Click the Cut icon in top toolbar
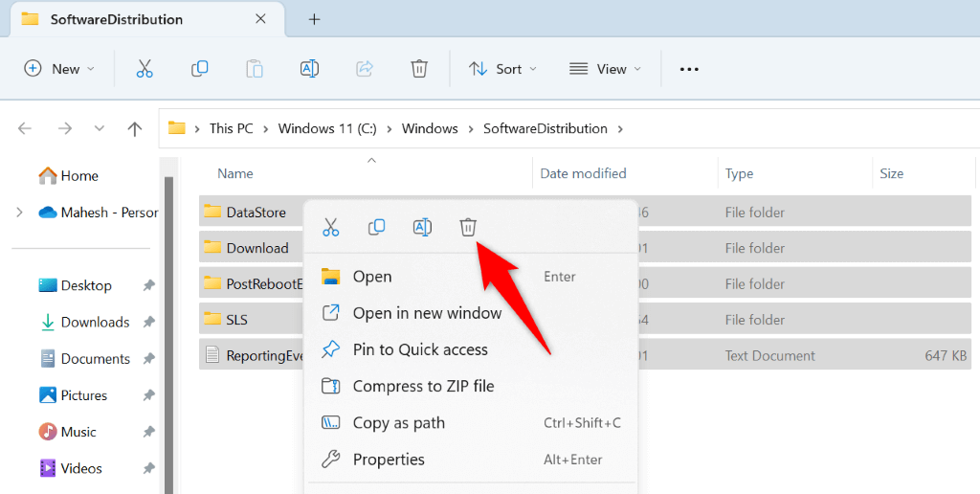The width and height of the screenshot is (980, 494). click(x=145, y=69)
